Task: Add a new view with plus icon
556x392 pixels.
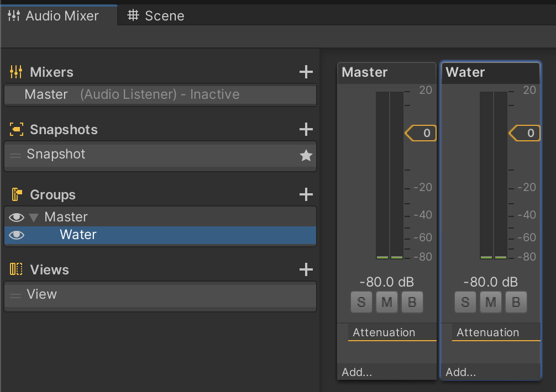Action: coord(306,270)
